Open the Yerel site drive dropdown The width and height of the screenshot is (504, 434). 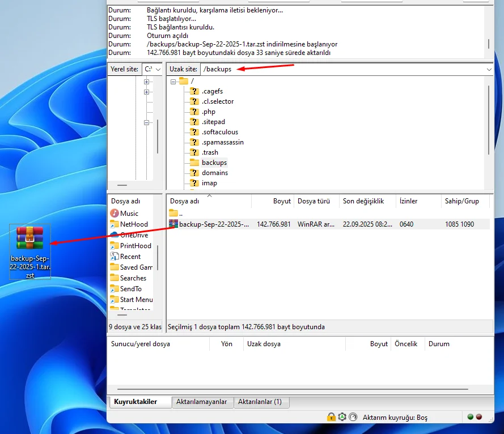[x=157, y=69]
